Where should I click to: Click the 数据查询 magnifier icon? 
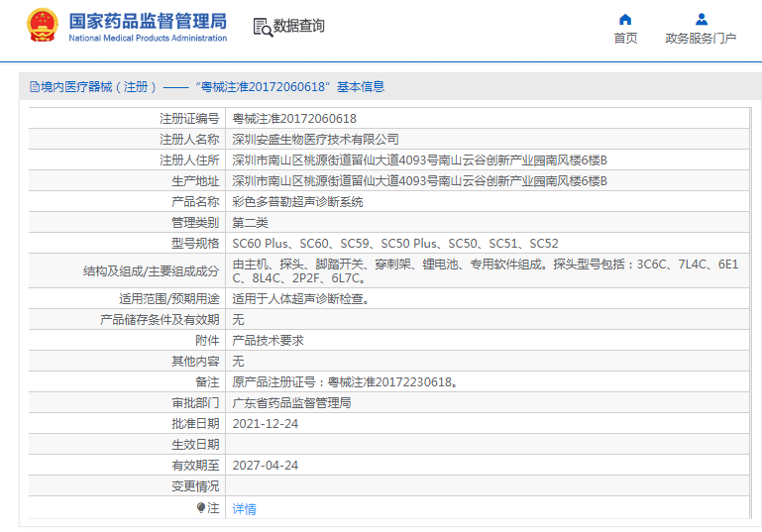(263, 27)
